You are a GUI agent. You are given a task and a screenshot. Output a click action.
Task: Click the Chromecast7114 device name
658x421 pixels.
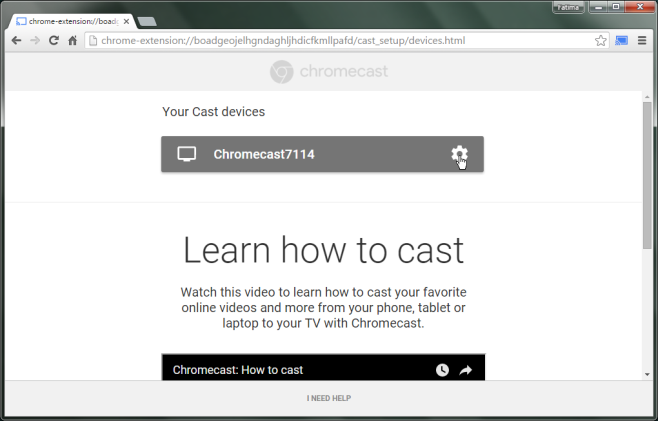click(264, 154)
